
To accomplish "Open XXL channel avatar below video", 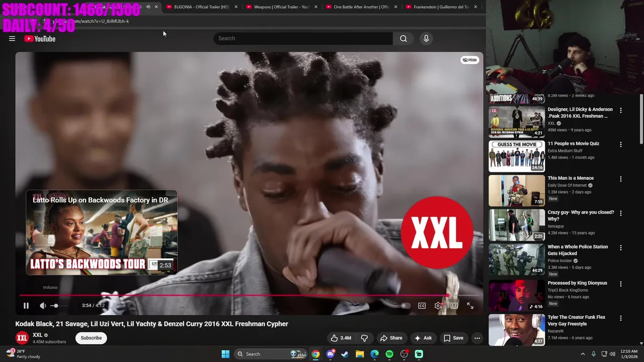I will click(22, 338).
